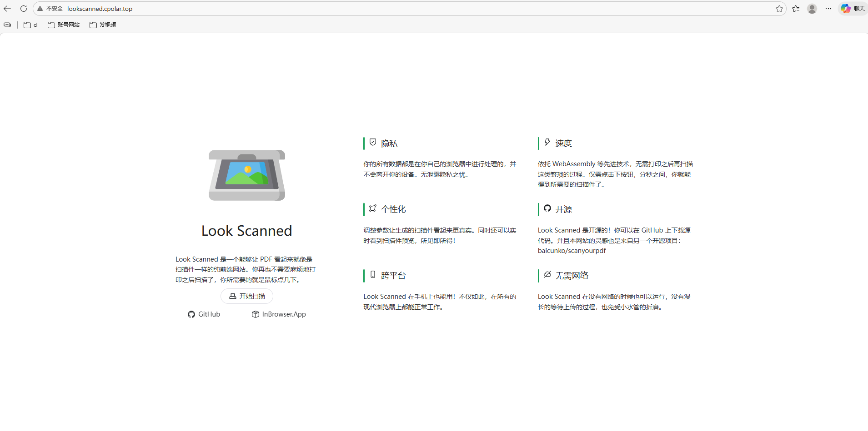Refresh the page with the reload button
This screenshot has height=431, width=868.
[24, 9]
